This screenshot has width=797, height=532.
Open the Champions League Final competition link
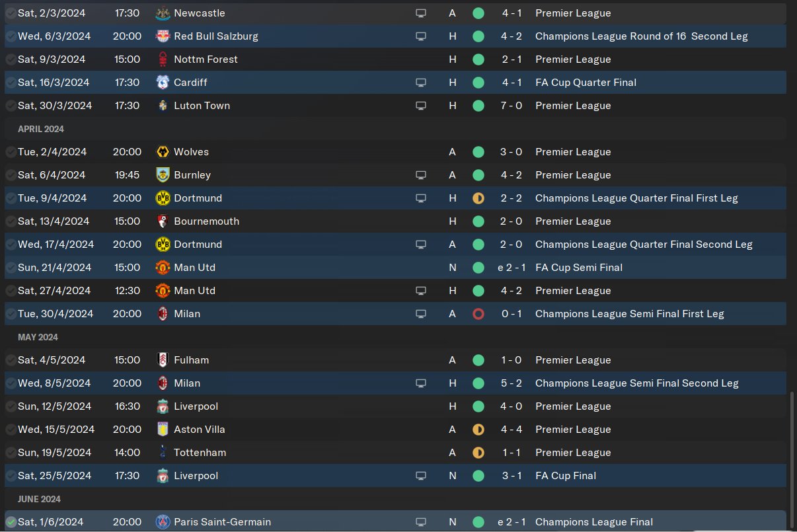593,522
